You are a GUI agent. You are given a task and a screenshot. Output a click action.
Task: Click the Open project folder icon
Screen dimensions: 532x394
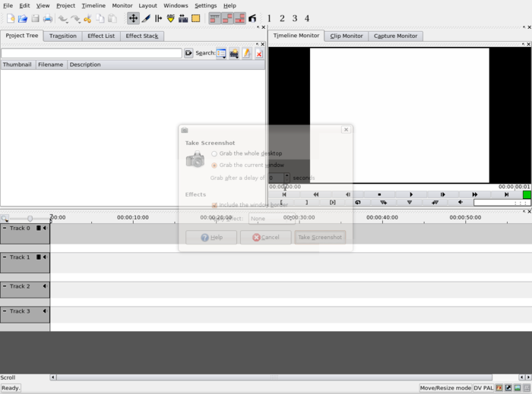22,18
